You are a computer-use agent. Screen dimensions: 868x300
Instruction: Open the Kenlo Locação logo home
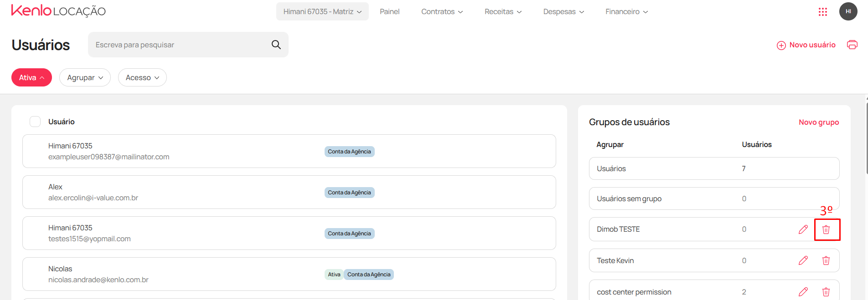58,11
